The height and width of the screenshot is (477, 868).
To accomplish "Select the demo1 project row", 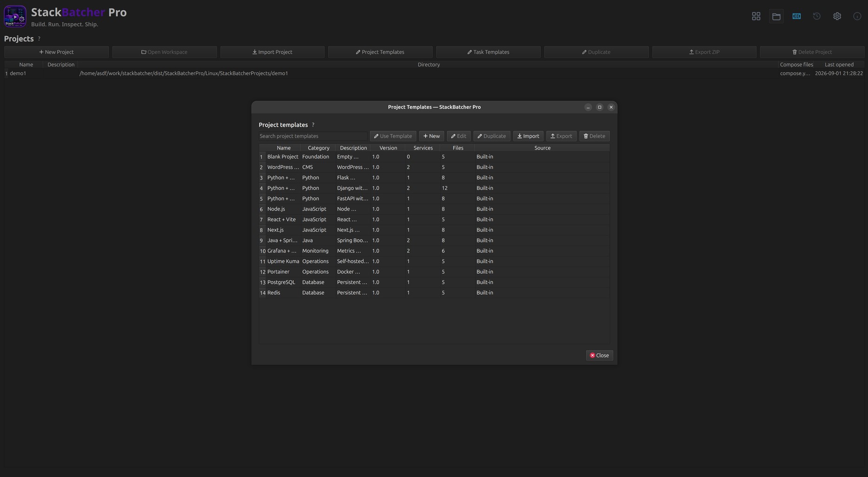I will point(434,73).
